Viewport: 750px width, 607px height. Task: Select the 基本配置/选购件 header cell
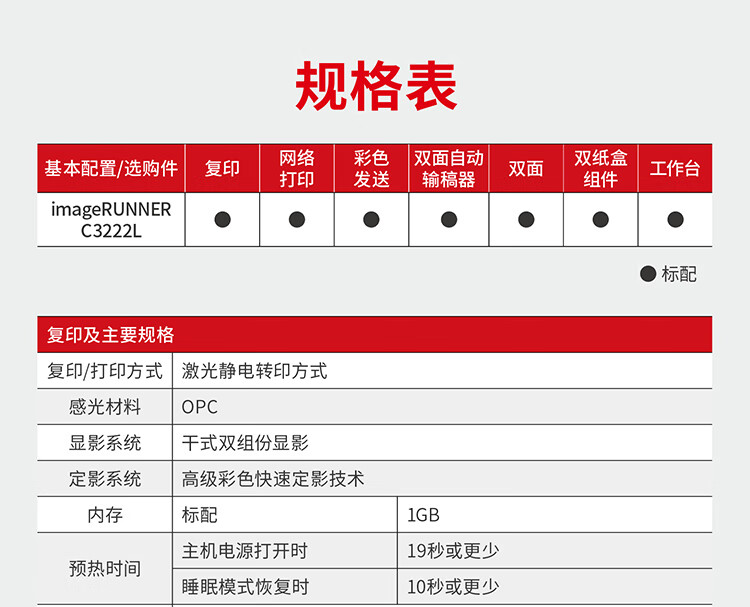(111, 168)
